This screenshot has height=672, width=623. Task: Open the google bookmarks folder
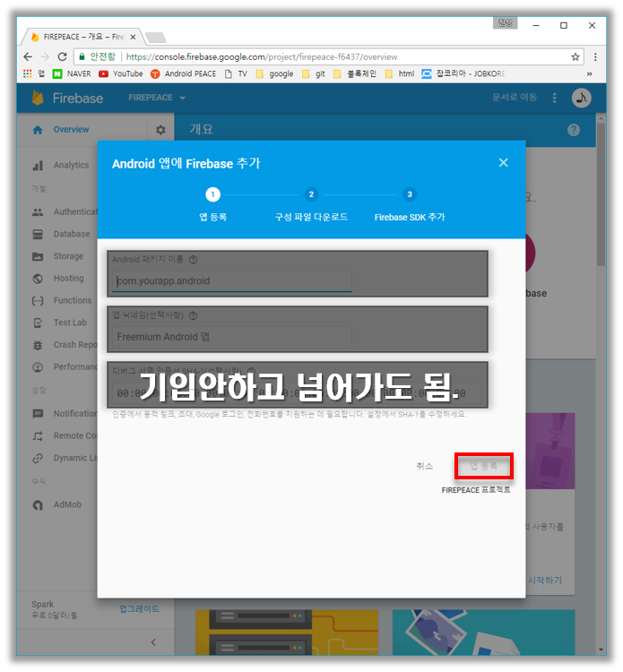coord(274,73)
